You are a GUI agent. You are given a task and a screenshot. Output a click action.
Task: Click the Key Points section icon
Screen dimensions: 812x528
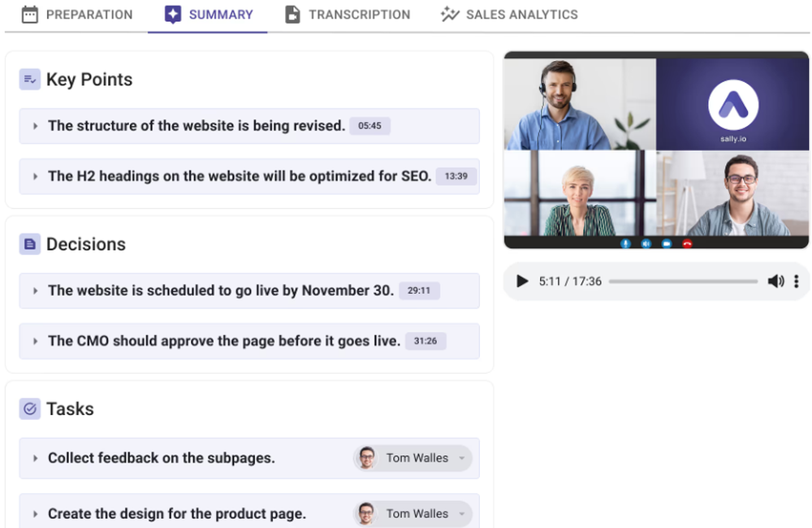[30, 79]
